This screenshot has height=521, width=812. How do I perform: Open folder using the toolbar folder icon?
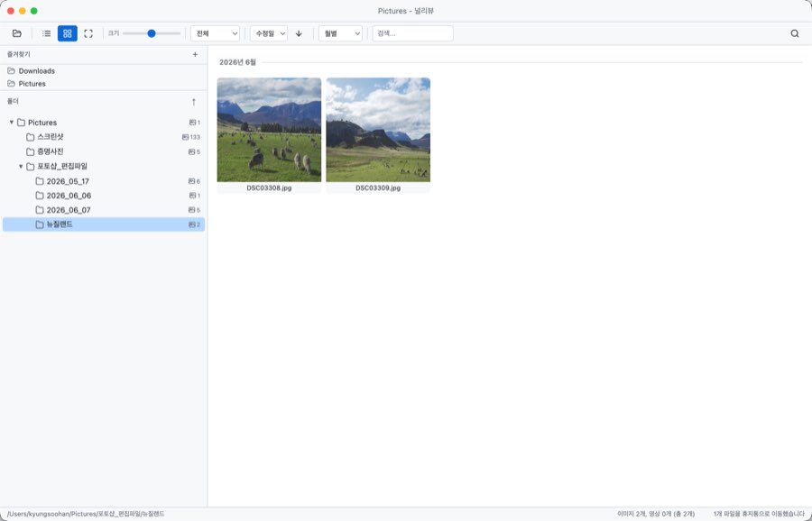(17, 33)
